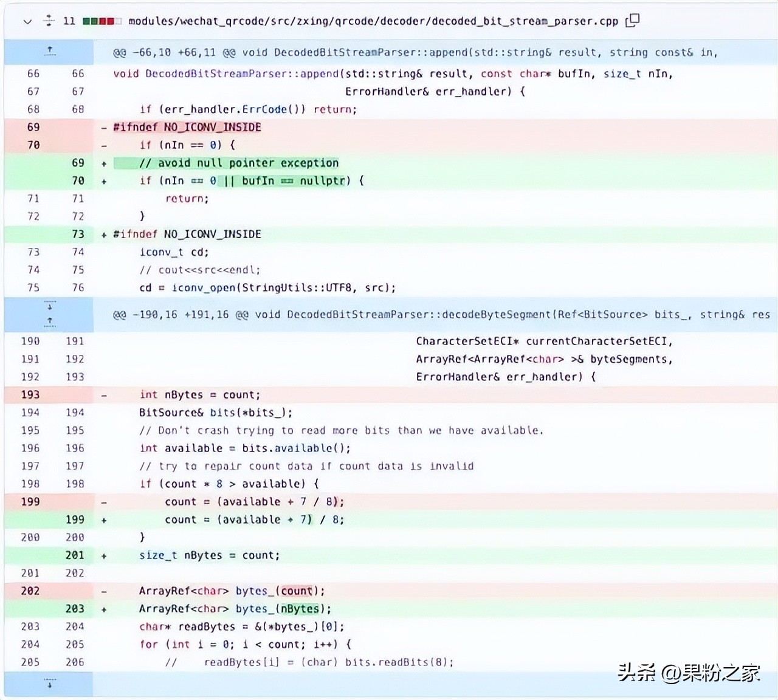Click the added line containing "bufIn == nullptr"
Screen dimensions: 778x700
pyautogui.click(x=252, y=181)
